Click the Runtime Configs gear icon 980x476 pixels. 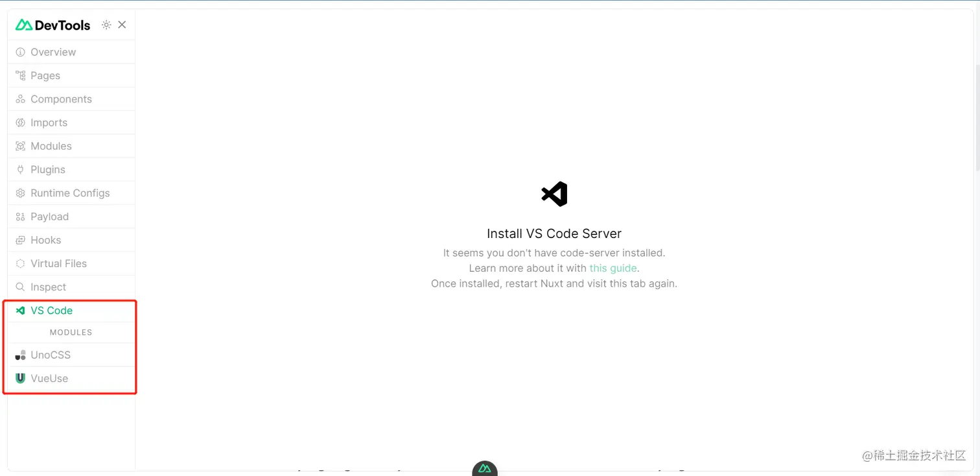pos(20,193)
